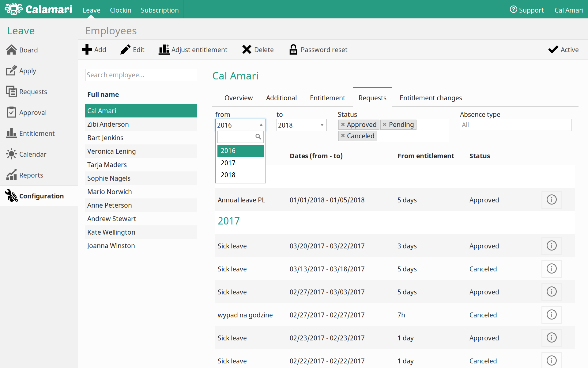Open the 'to' year dropdown
The height and width of the screenshot is (368, 588).
301,125
